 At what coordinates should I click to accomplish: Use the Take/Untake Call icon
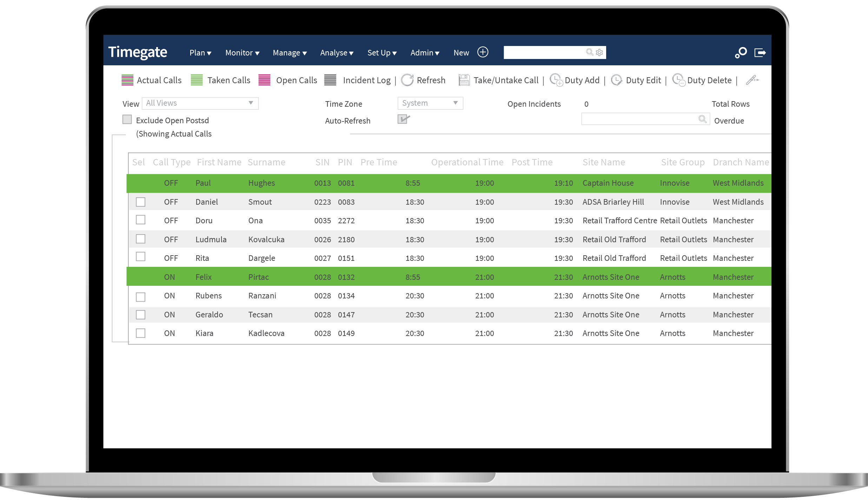tap(464, 80)
